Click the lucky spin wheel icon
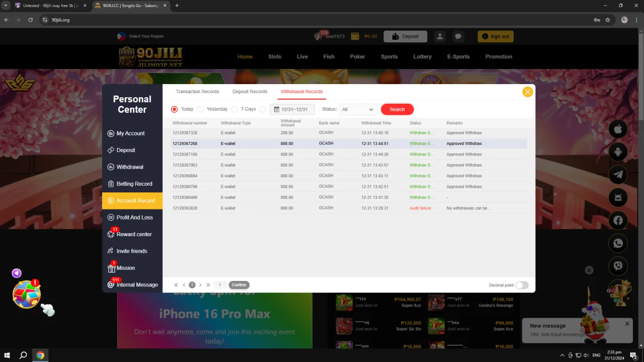The image size is (644, 362). point(27,295)
